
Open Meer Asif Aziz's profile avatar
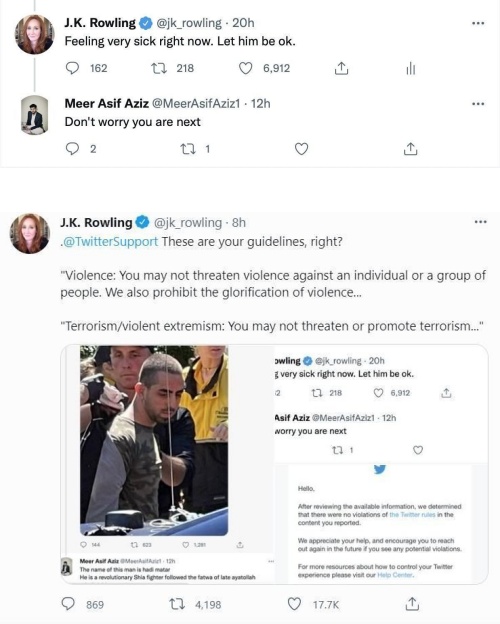click(x=34, y=115)
